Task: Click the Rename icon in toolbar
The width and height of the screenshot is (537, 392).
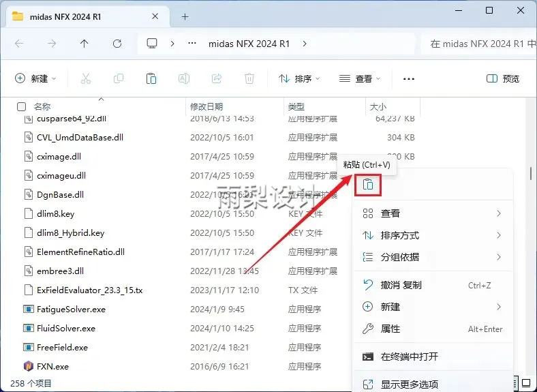Action: pos(184,78)
